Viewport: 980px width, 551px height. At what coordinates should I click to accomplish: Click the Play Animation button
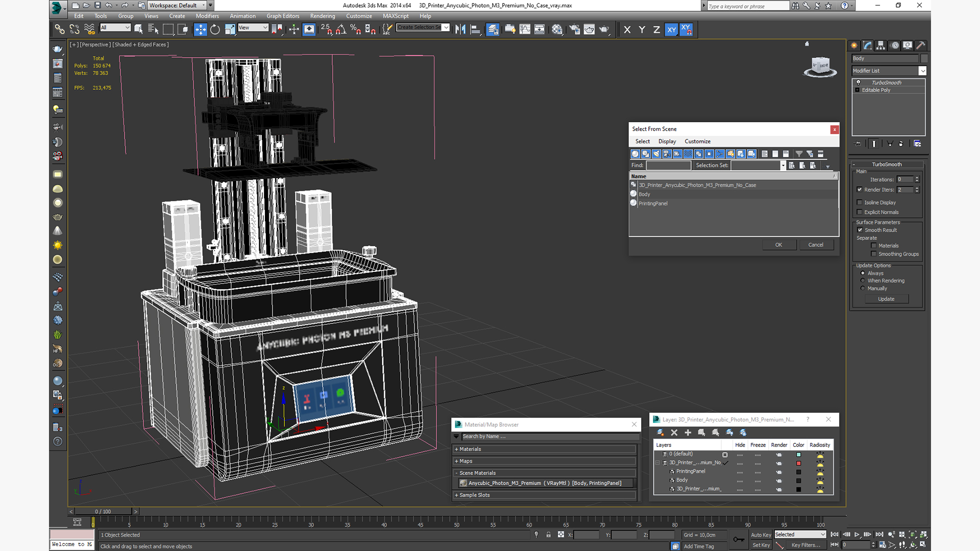857,535
